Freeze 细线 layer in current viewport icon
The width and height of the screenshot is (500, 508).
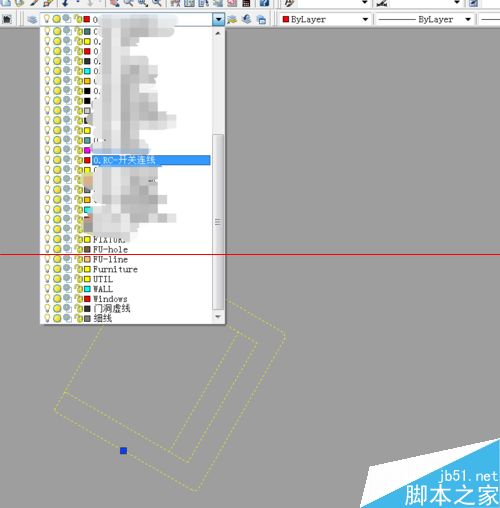click(x=68, y=318)
